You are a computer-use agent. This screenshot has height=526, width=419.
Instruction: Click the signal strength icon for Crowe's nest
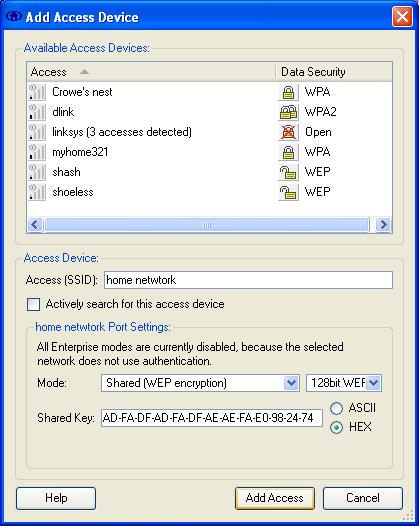pyautogui.click(x=37, y=92)
